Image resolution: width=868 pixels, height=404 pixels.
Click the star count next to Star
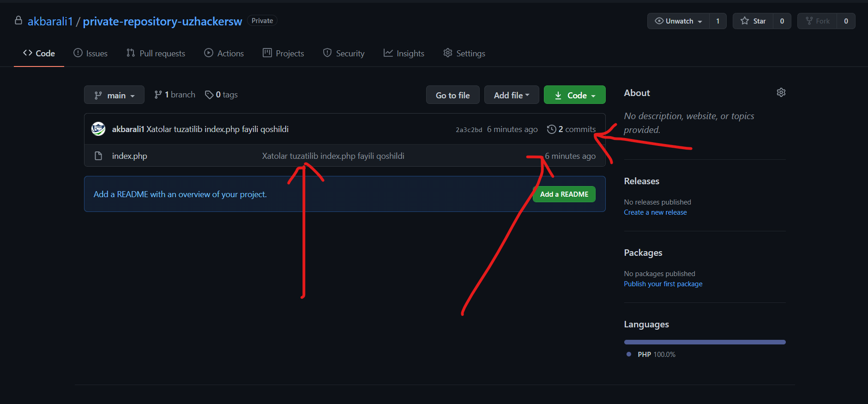point(782,21)
